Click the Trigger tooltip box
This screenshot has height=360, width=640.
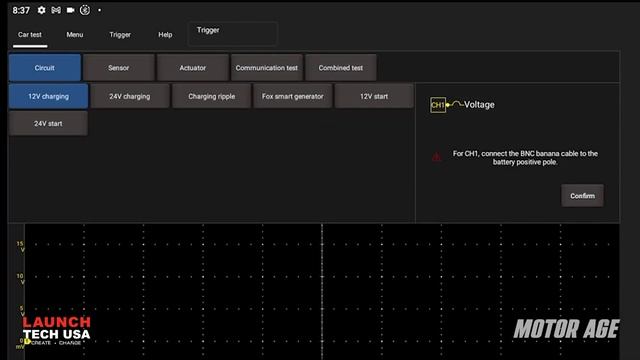pyautogui.click(x=233, y=33)
